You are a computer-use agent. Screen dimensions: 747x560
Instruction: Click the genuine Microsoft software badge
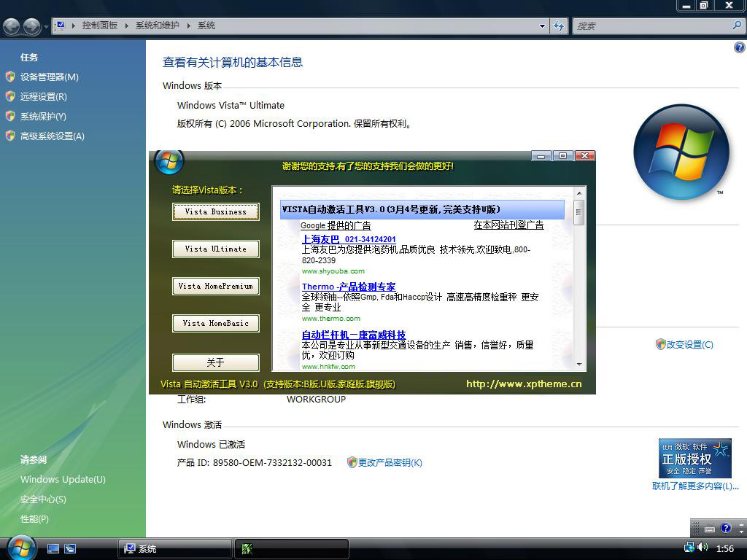[694, 458]
